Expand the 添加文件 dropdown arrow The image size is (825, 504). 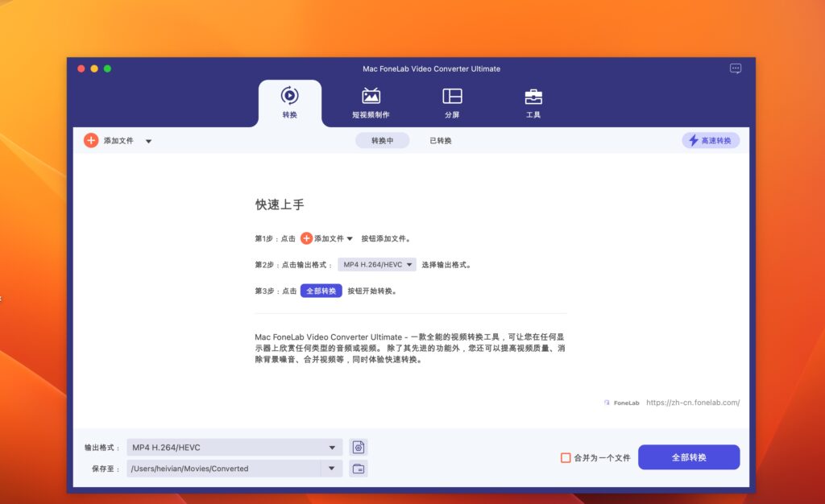pos(147,139)
